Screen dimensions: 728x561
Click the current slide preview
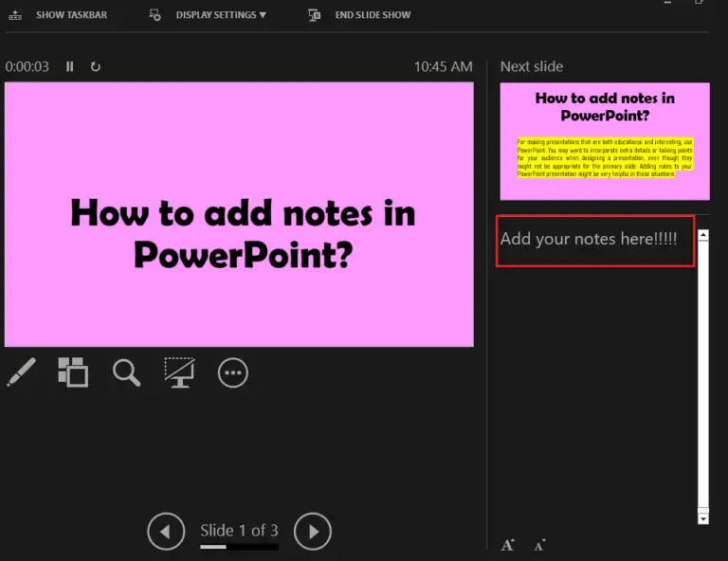pos(239,214)
